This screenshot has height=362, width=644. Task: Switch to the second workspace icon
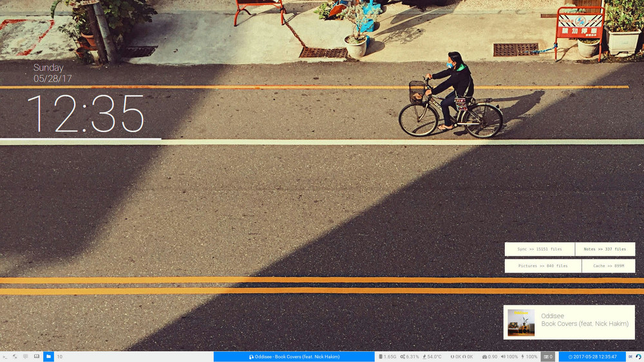[x=15, y=356]
